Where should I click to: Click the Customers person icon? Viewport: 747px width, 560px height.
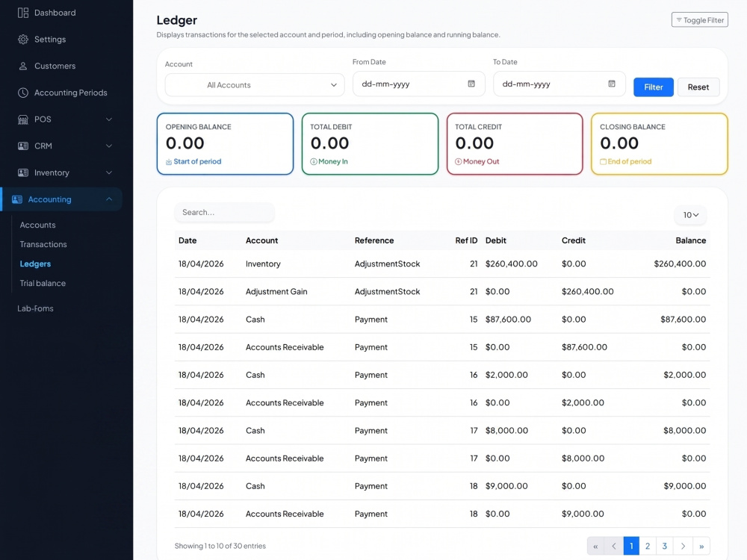coord(23,66)
